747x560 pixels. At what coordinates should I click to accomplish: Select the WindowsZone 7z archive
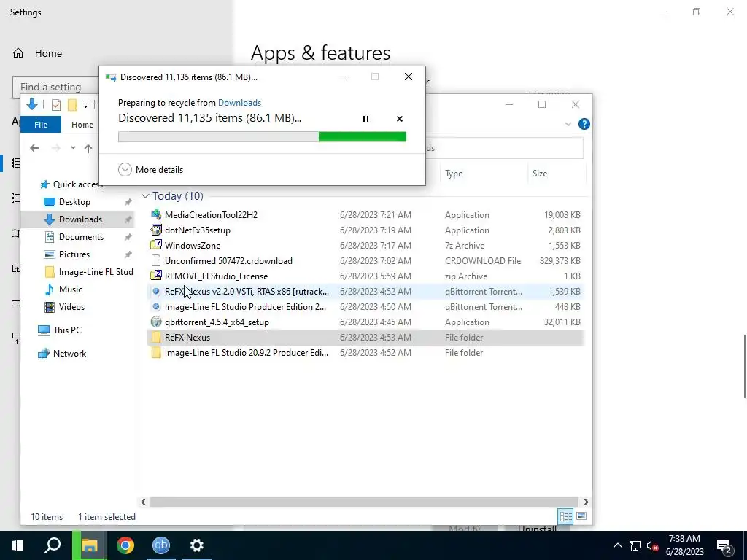tap(365, 245)
